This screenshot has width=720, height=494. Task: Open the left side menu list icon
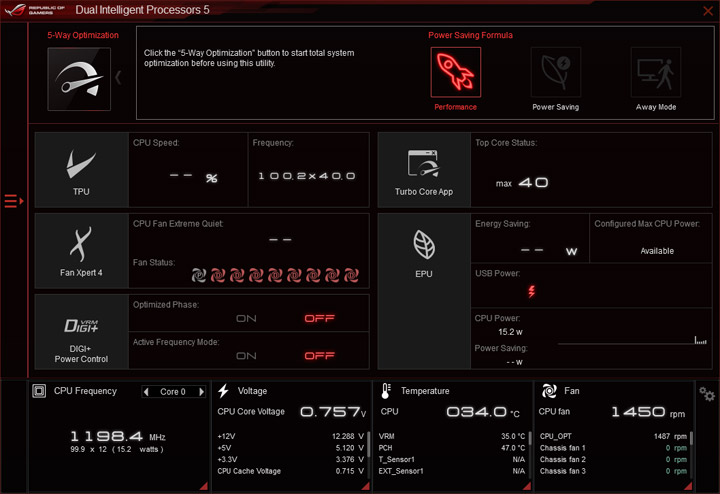13,201
